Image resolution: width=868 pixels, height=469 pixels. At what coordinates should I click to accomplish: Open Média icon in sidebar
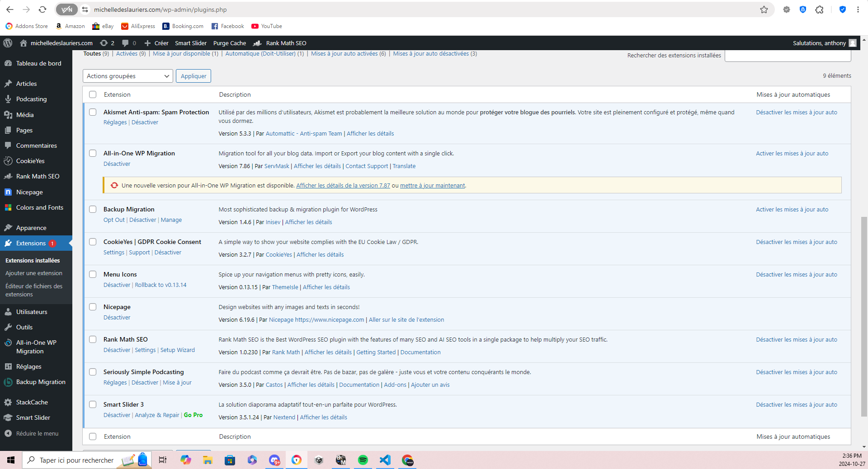(8, 115)
